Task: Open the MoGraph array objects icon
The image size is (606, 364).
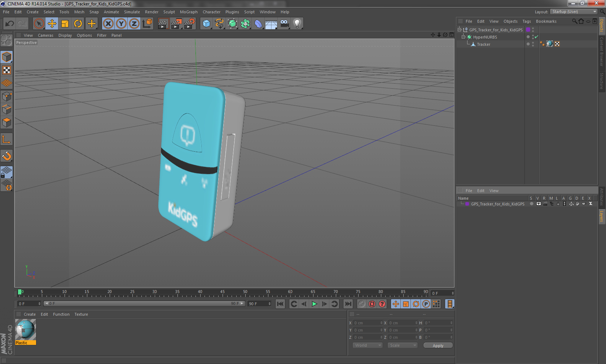Action: coord(245,24)
